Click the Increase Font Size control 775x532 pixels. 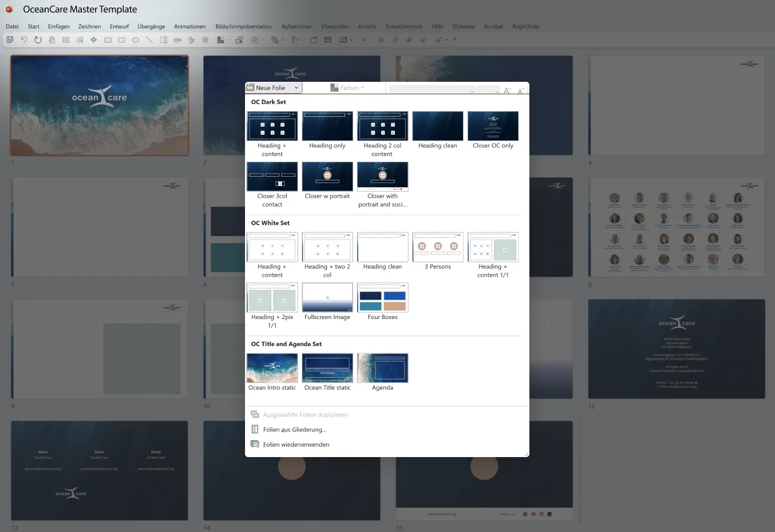coord(507,91)
